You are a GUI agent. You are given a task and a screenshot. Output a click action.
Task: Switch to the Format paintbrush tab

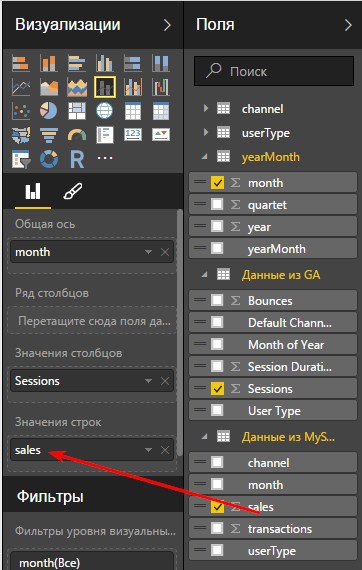pos(72,191)
